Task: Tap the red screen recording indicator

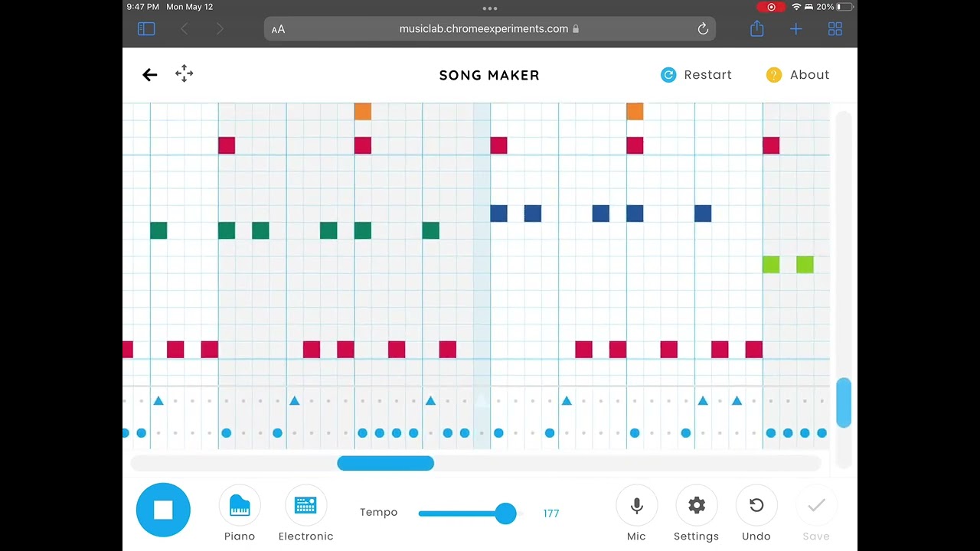Action: 771,7
